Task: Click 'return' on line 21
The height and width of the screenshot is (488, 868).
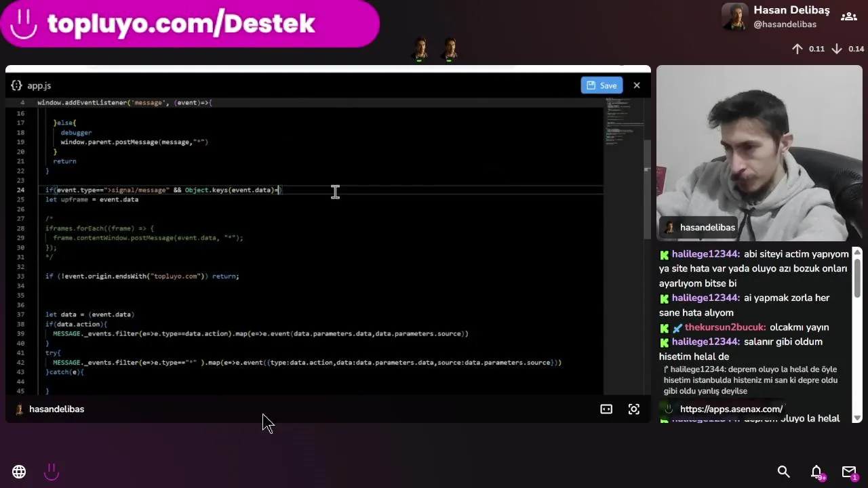Action: [64, 161]
